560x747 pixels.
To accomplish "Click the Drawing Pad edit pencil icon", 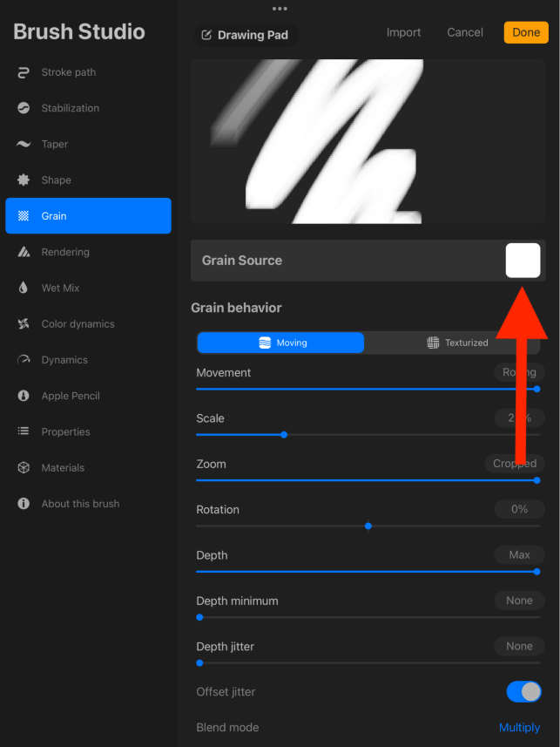I will tap(206, 35).
